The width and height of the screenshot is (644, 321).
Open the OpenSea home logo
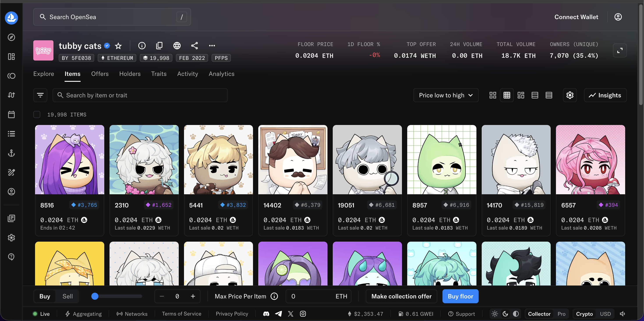[x=11, y=18]
